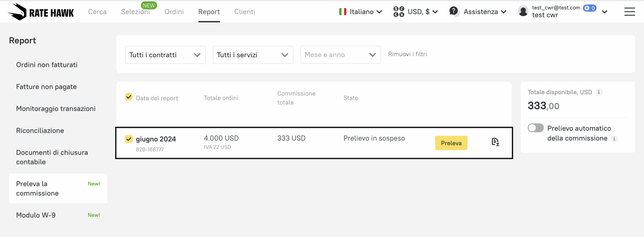Image resolution: width=644 pixels, height=237 pixels.
Task: Go to the Ordini tab
Action: (x=174, y=12)
